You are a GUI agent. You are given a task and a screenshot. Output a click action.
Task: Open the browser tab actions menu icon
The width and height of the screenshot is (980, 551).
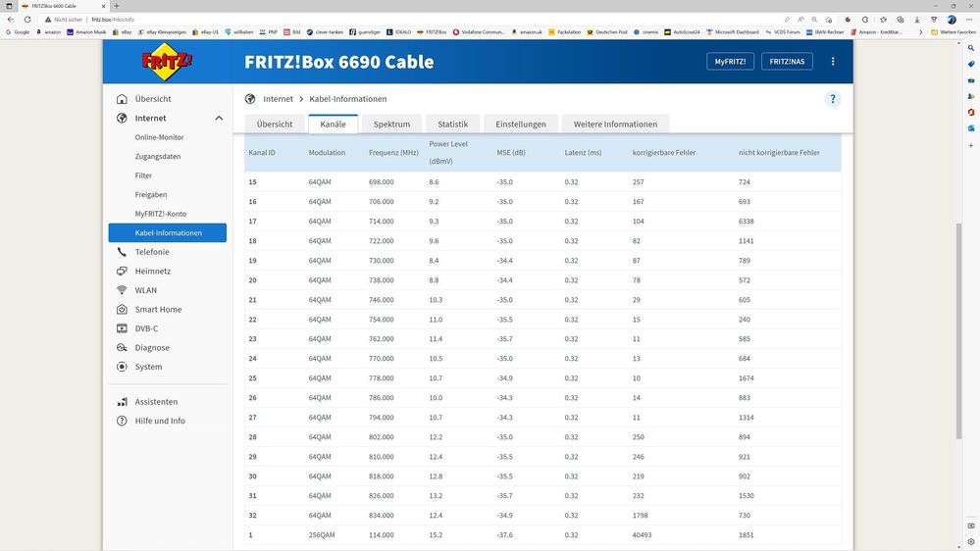[9, 6]
